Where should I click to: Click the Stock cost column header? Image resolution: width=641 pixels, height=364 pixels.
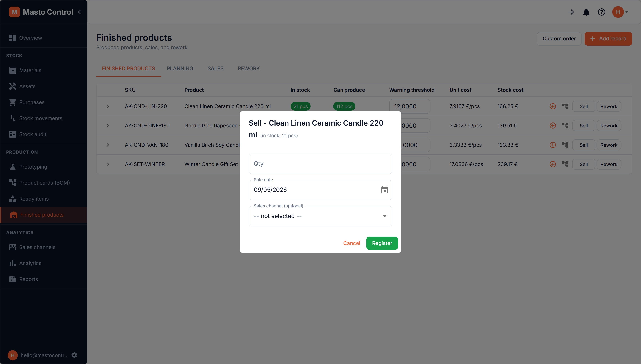point(510,90)
